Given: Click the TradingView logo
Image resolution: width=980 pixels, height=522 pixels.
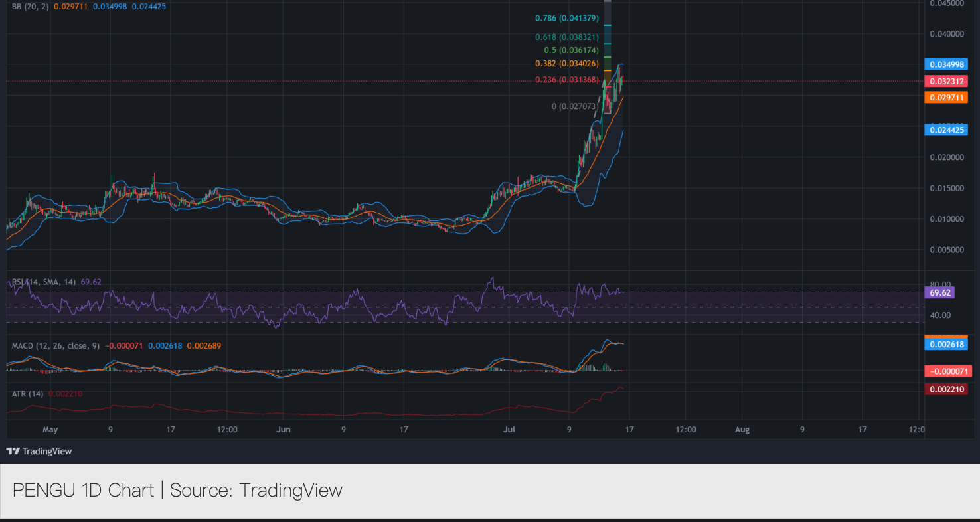Looking at the screenshot, I should click(39, 452).
